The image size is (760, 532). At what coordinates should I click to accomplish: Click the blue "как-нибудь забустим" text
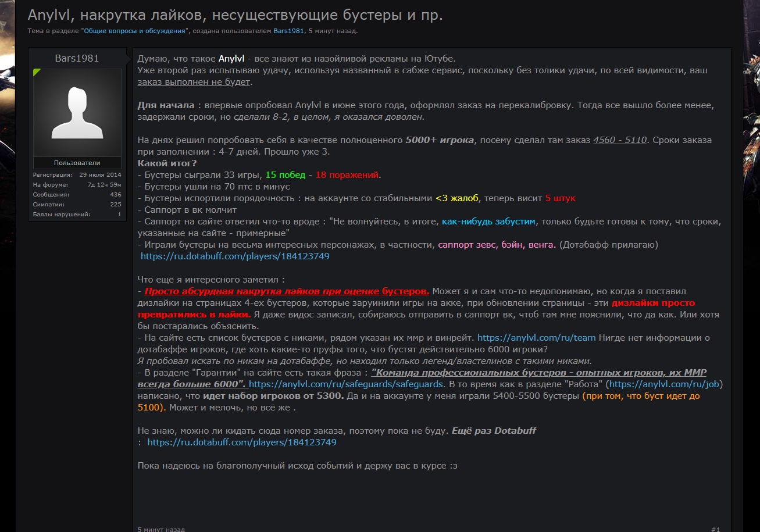488,221
